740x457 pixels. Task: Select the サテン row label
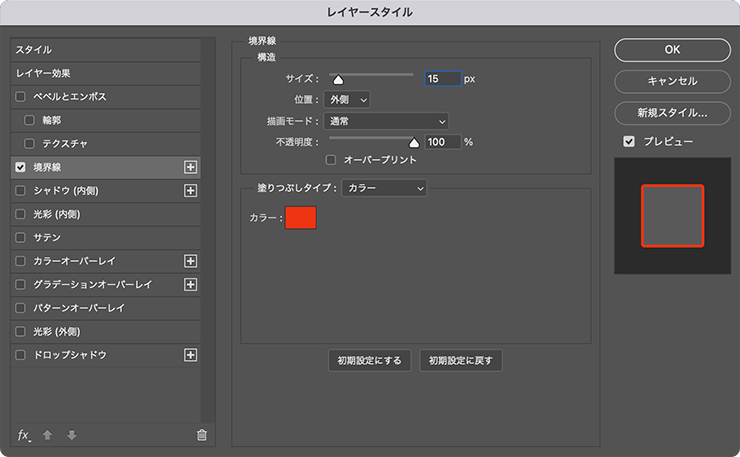tap(47, 237)
